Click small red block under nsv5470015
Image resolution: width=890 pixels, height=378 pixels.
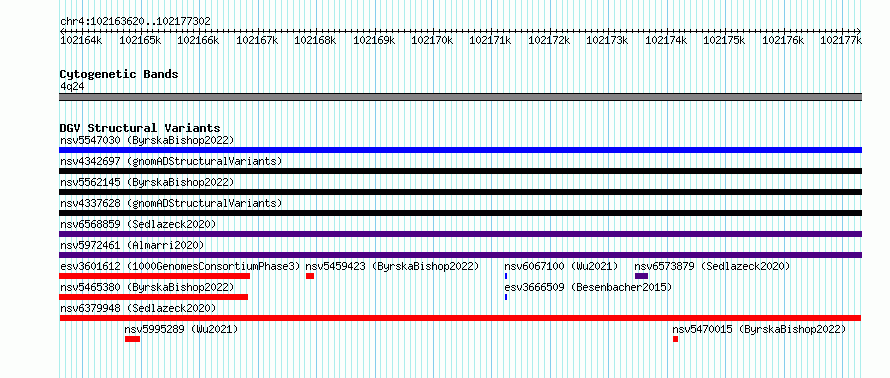(x=675, y=339)
